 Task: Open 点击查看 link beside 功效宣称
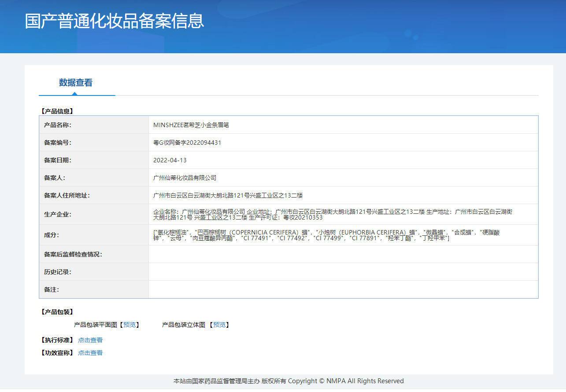90,353
